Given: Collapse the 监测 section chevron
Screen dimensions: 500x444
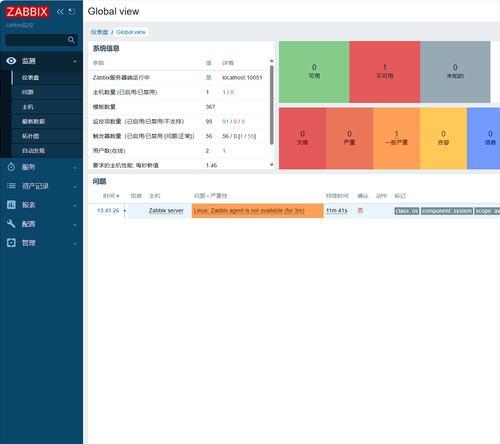Looking at the screenshot, I should (75, 61).
